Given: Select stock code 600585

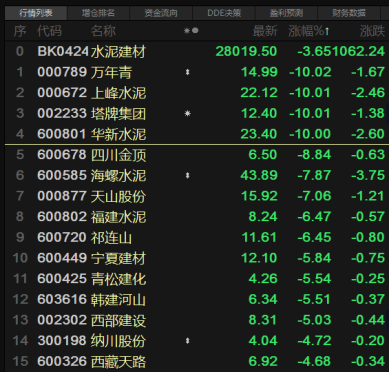Looking at the screenshot, I should pos(62,176).
